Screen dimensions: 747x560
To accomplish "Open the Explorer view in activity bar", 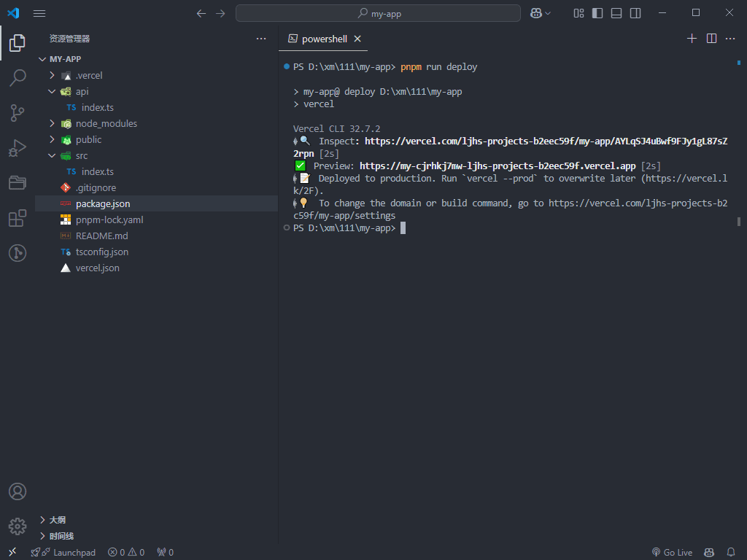I will (x=18, y=43).
